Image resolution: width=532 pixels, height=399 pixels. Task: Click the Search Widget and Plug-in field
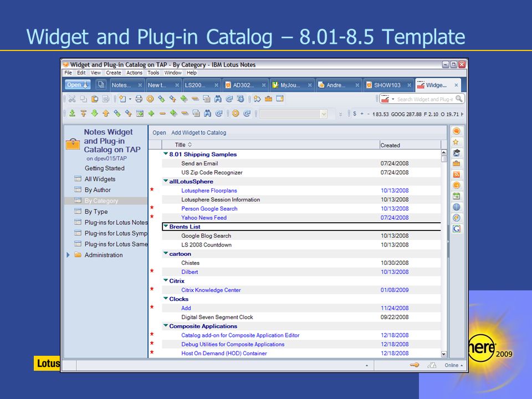(425, 99)
